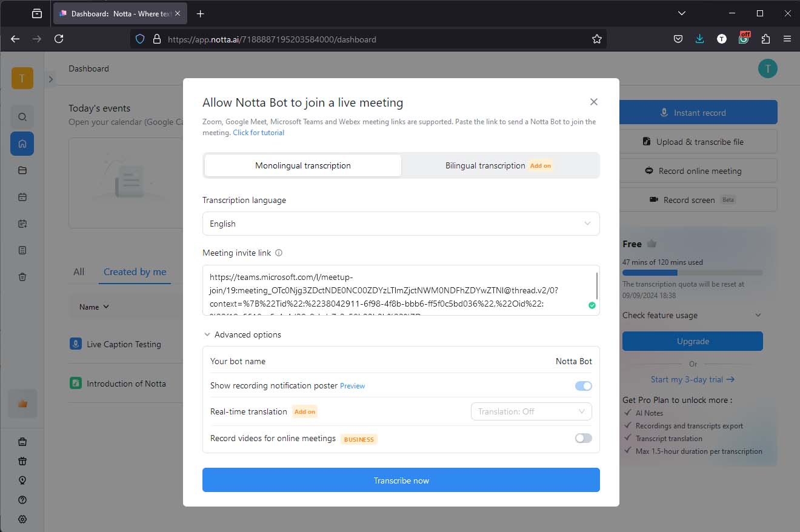Open the help question mark icon
Viewport: 800px width, 532px height.
tap(22, 500)
